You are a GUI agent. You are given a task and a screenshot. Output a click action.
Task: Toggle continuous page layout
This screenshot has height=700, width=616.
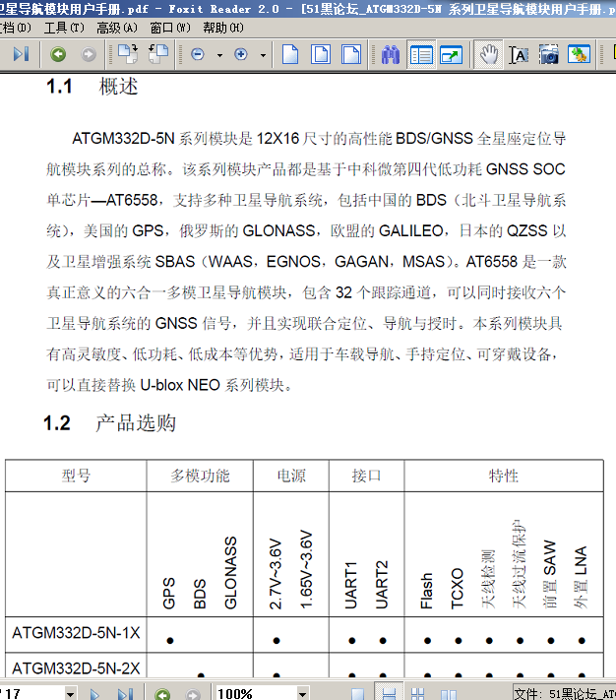pos(389,693)
